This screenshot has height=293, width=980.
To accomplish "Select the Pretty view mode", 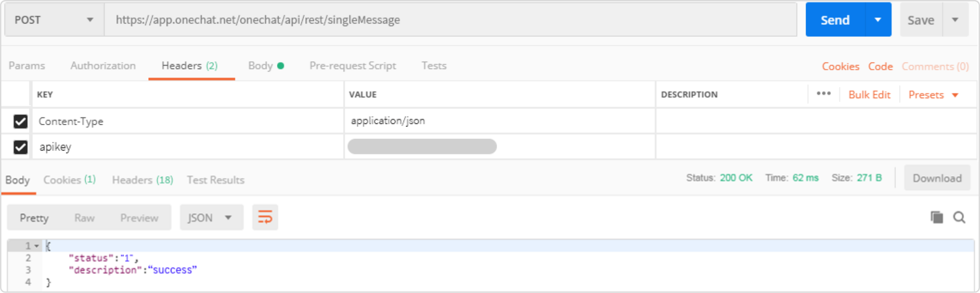I will (34, 218).
